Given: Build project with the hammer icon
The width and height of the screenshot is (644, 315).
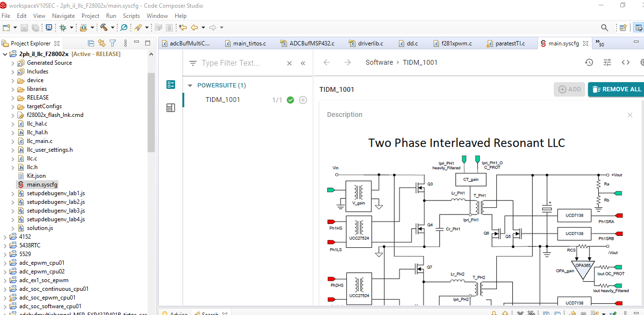Looking at the screenshot, I should click(104, 28).
